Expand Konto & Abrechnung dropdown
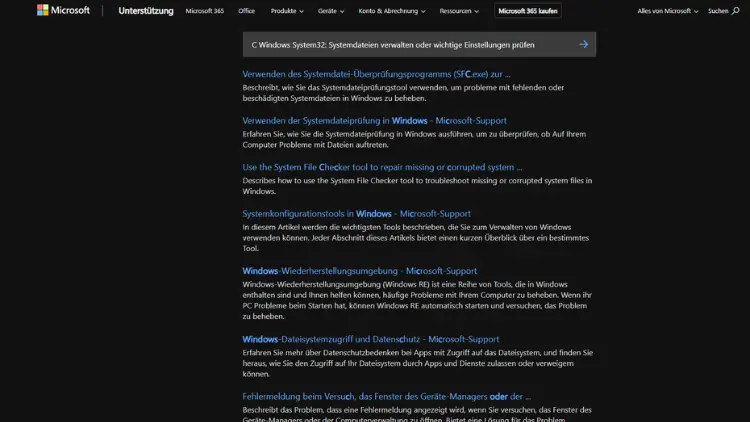Viewport: 750px width, 422px height. point(392,11)
